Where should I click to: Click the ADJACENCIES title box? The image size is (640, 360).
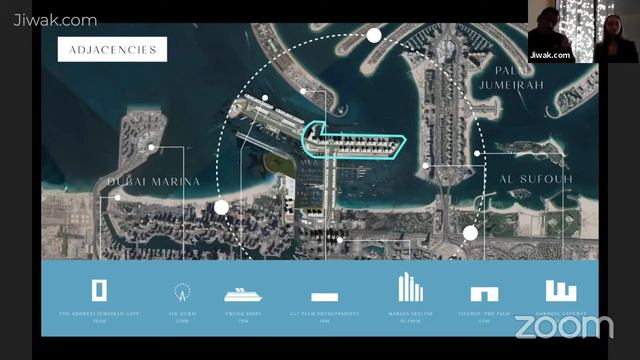112,49
